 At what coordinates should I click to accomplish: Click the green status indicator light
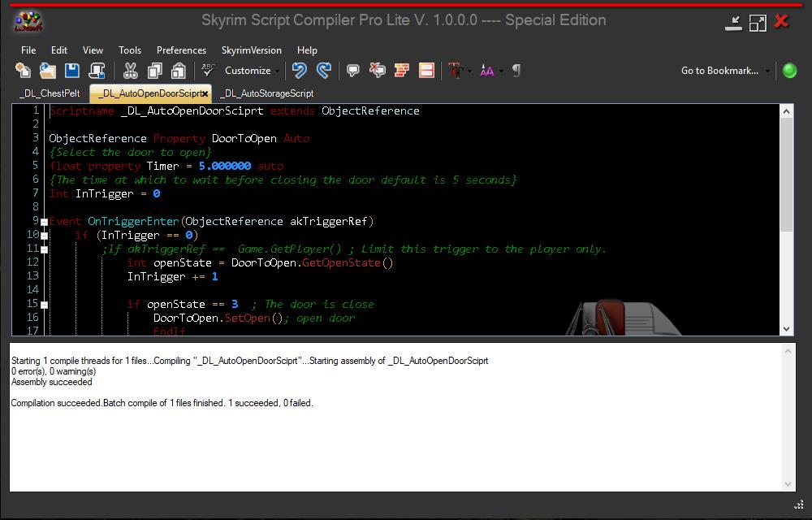pyautogui.click(x=789, y=71)
